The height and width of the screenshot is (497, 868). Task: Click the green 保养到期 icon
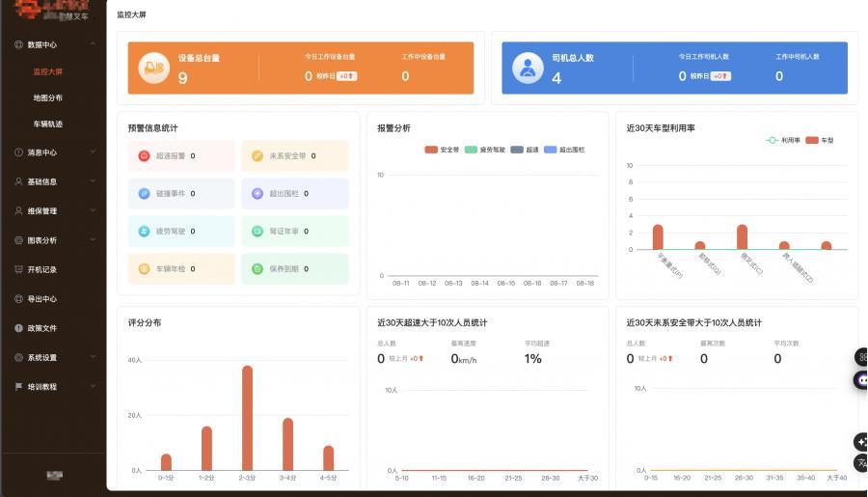[x=258, y=269]
